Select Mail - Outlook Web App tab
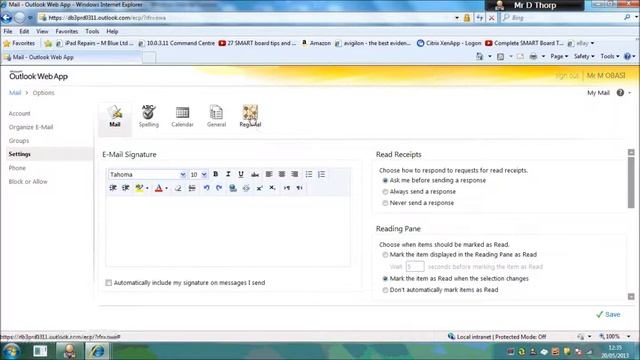Screen dimensions: 640x360 pyautogui.click(x=71, y=57)
